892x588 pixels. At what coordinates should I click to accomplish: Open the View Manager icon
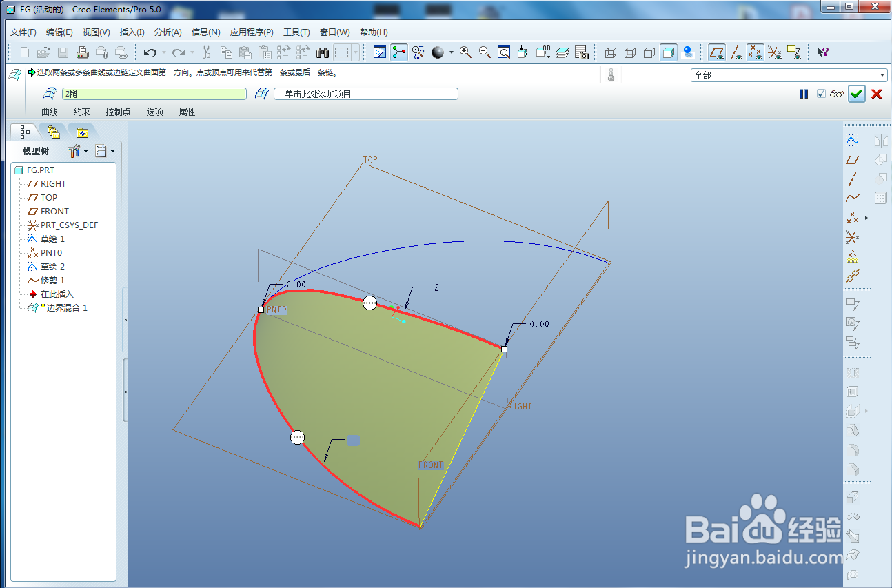pyautogui.click(x=581, y=52)
